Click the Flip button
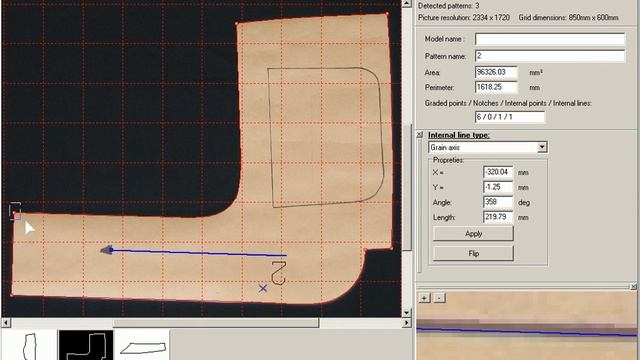 pos(473,253)
